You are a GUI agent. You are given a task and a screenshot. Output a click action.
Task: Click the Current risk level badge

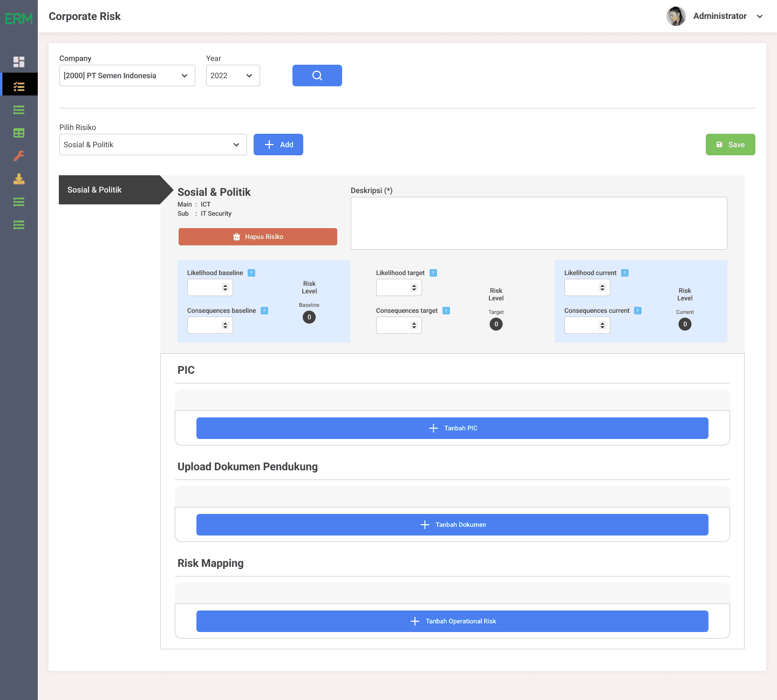[x=685, y=324]
